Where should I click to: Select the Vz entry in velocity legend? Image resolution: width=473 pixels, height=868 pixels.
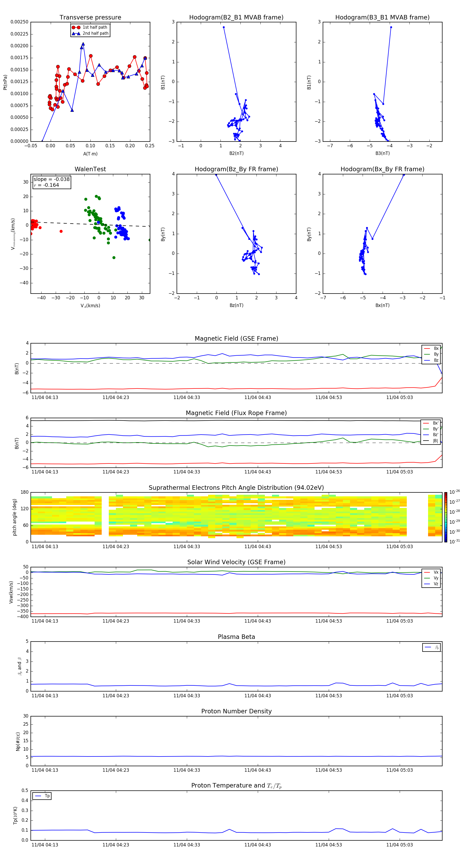pos(431,584)
